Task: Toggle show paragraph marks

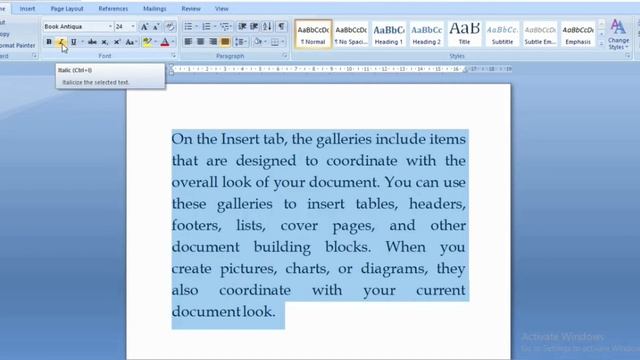Action: click(282, 27)
